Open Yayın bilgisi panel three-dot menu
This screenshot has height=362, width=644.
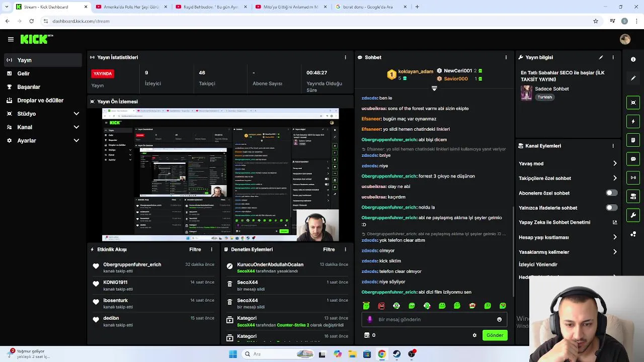613,57
